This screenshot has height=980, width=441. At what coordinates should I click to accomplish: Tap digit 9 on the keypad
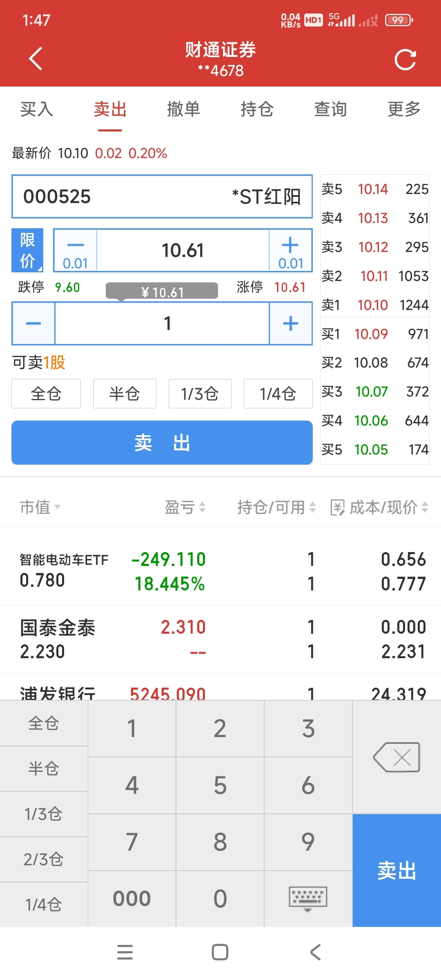(x=308, y=842)
